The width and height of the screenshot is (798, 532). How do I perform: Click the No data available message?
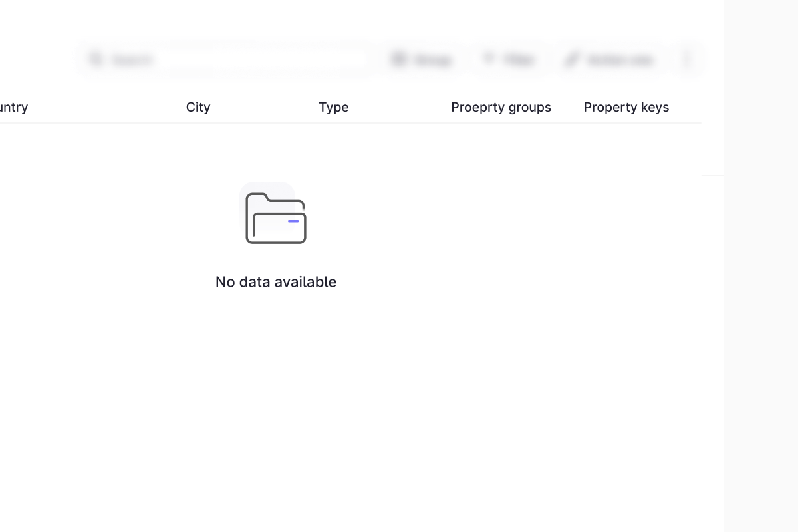(276, 282)
